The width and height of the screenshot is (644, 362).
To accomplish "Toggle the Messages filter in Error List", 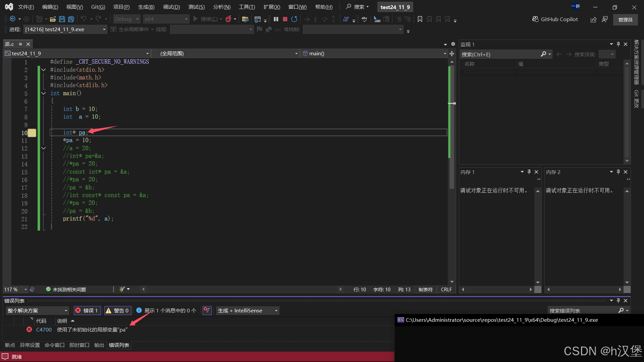I will 166,310.
